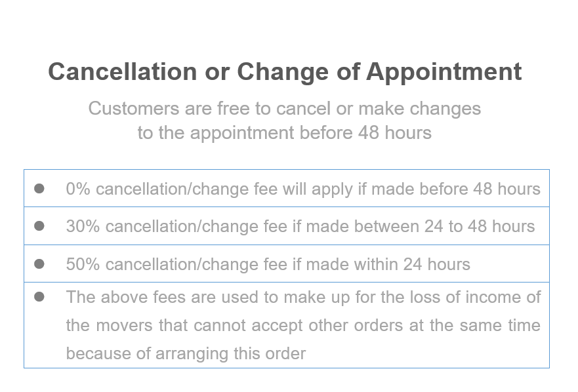The height and width of the screenshot is (392, 578).
Task: Click the bullet before 'The above fees'
Action: tap(39, 296)
